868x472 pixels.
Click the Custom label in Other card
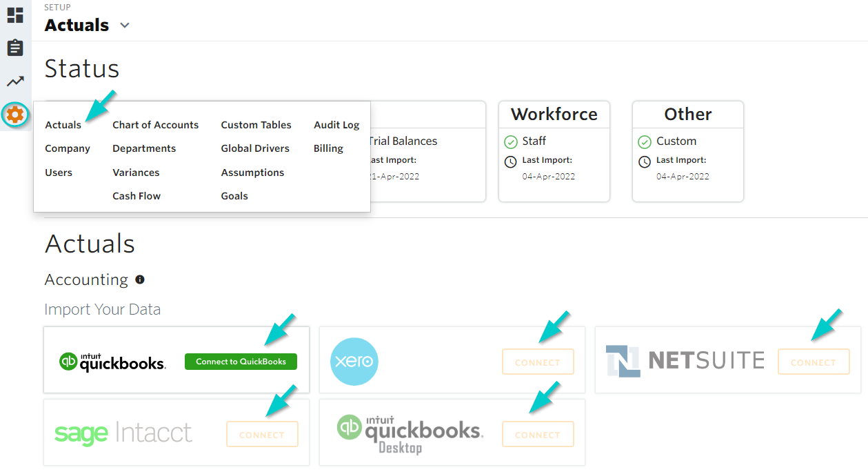(x=676, y=141)
